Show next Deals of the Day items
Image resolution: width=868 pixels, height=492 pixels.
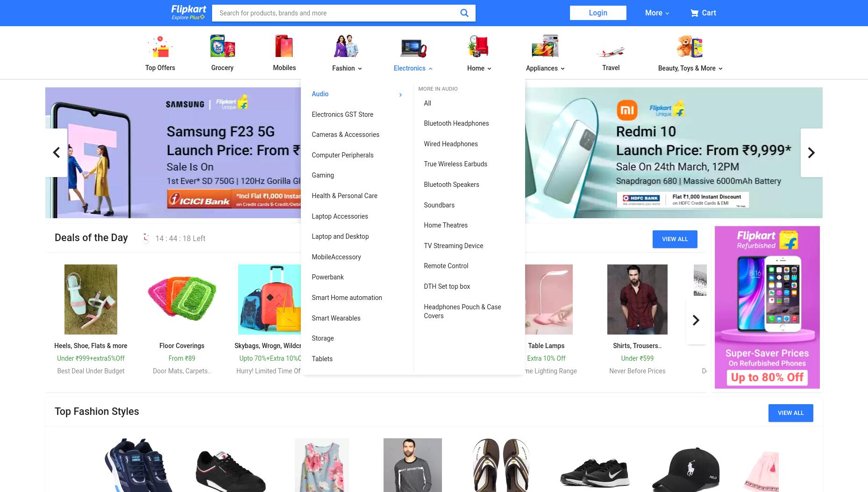696,320
